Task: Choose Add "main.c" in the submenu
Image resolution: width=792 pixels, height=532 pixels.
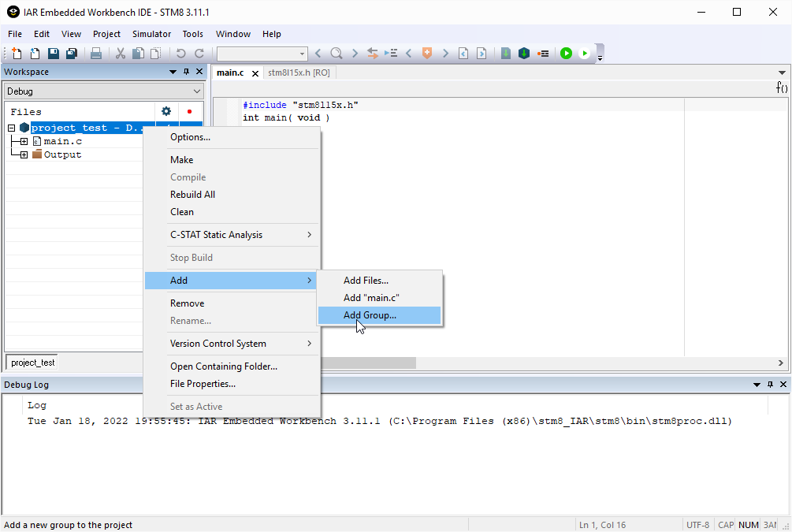Action: click(379, 298)
